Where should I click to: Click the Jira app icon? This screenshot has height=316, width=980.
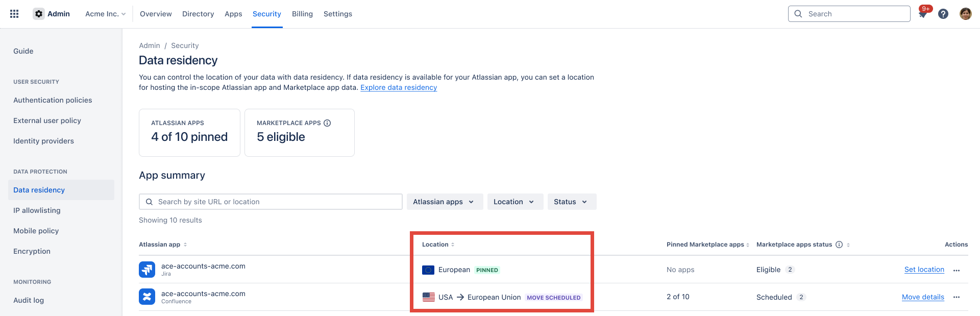[x=147, y=270]
